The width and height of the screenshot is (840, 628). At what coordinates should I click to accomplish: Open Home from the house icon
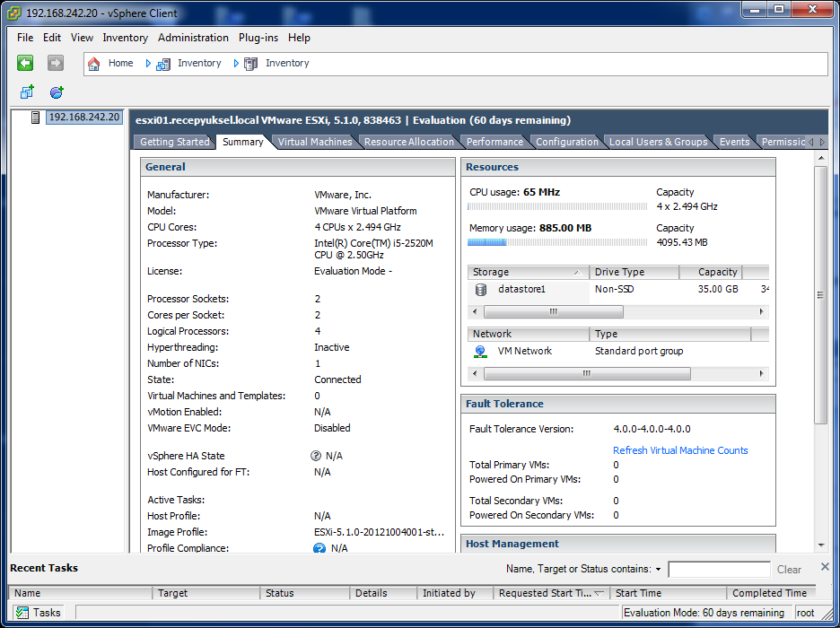pyautogui.click(x=93, y=64)
